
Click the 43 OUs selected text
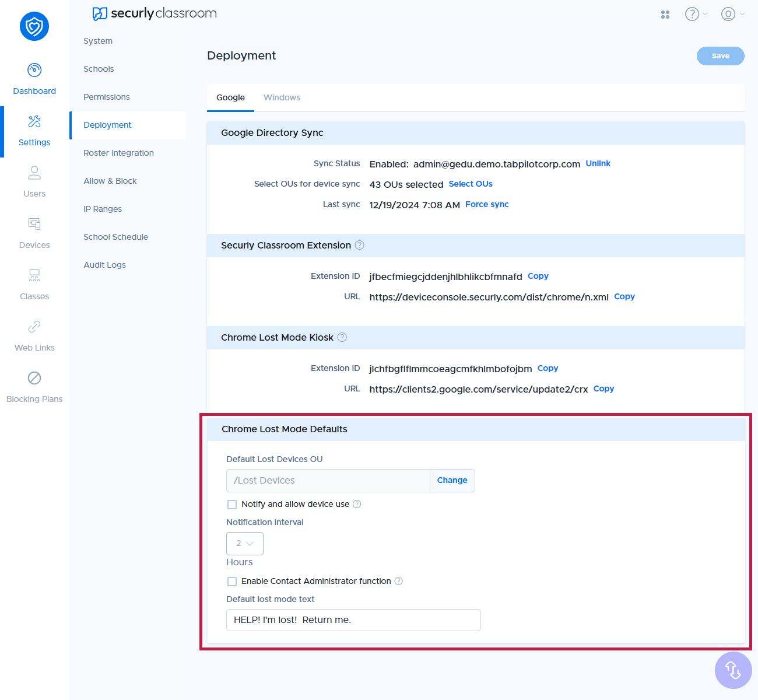[x=406, y=184]
